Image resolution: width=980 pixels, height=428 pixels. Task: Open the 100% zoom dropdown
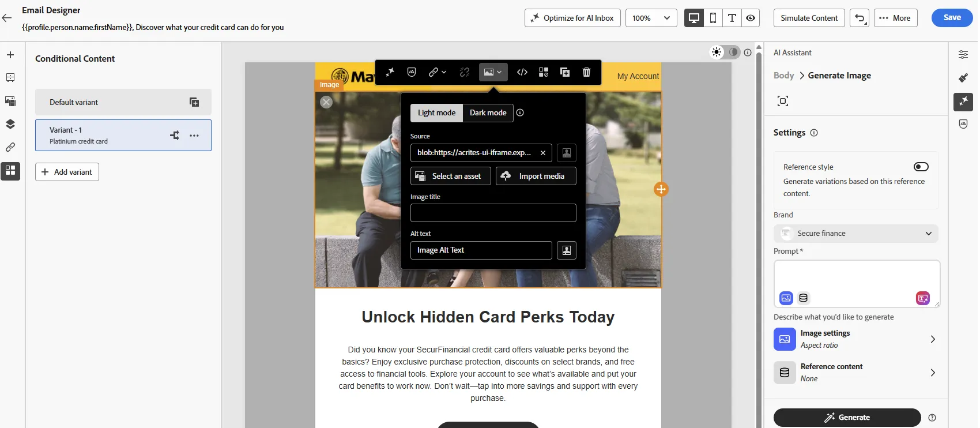coord(651,18)
